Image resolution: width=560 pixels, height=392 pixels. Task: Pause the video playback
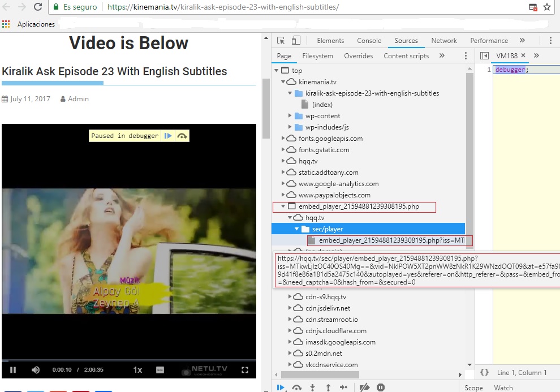pyautogui.click(x=13, y=370)
